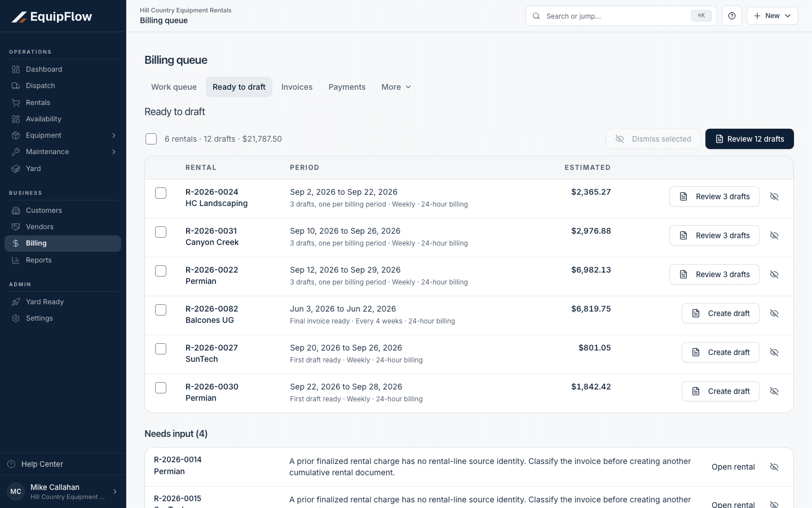Click the help question-mark icon in header
Image resolution: width=812 pixels, height=508 pixels.
pyautogui.click(x=732, y=16)
